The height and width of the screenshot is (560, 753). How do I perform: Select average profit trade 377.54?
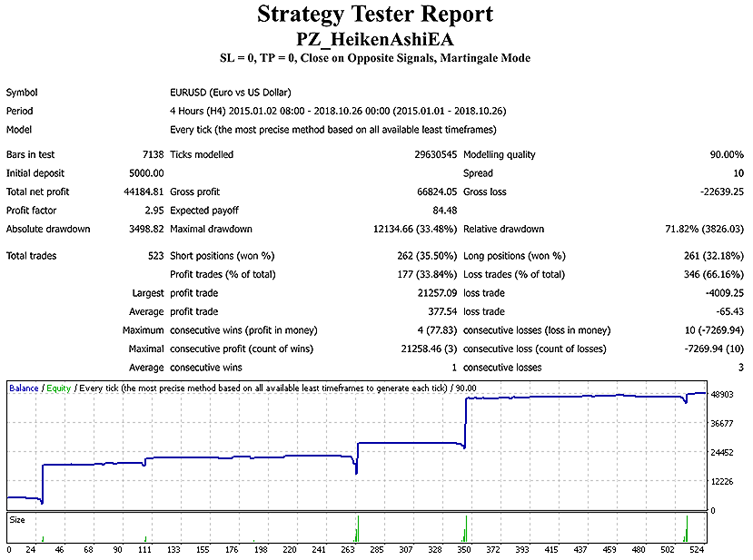[442, 312]
